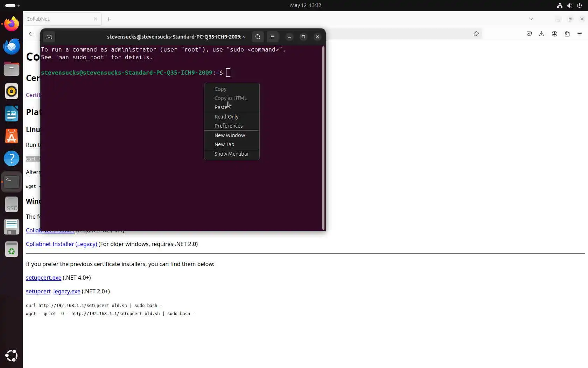Switch to Terminal via the dock icon
This screenshot has height=368, width=588.
click(12, 182)
